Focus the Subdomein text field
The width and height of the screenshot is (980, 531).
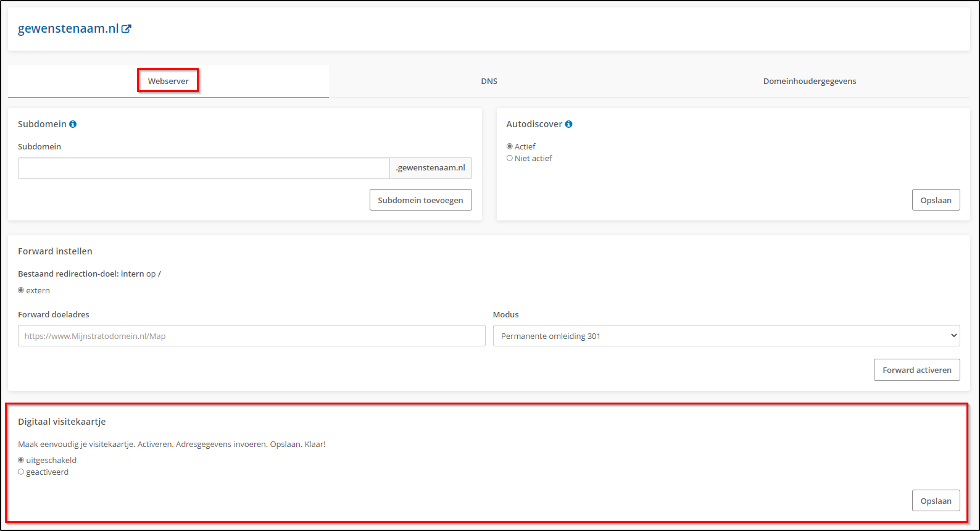204,168
